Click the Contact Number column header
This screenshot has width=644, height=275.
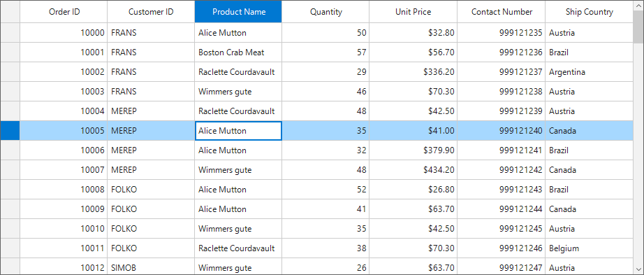coord(502,11)
